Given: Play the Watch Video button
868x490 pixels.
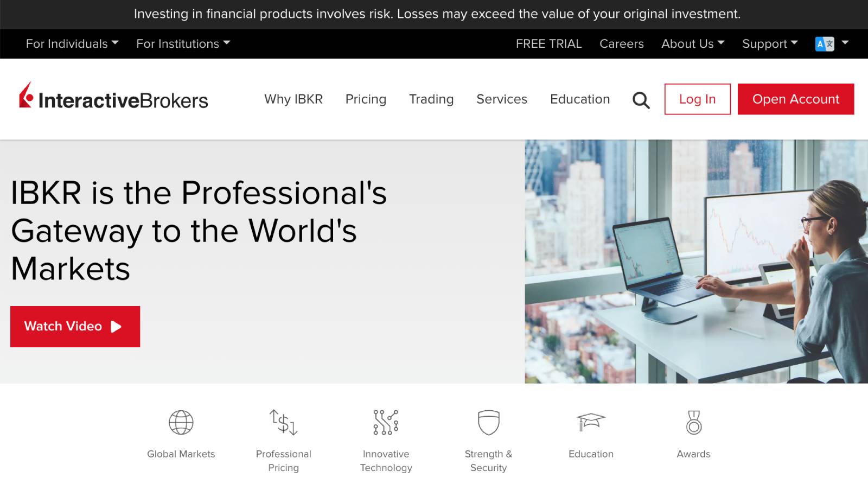Looking at the screenshot, I should (x=75, y=327).
